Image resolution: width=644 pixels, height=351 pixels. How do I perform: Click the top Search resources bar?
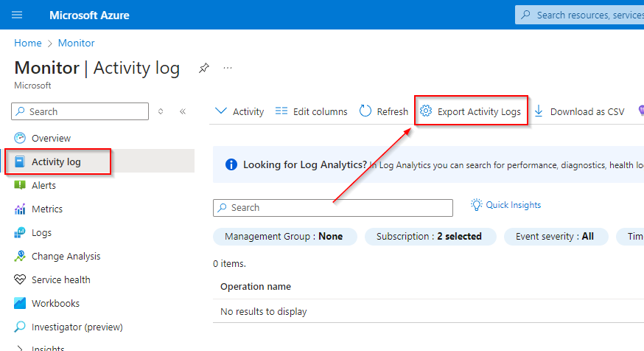tap(582, 15)
